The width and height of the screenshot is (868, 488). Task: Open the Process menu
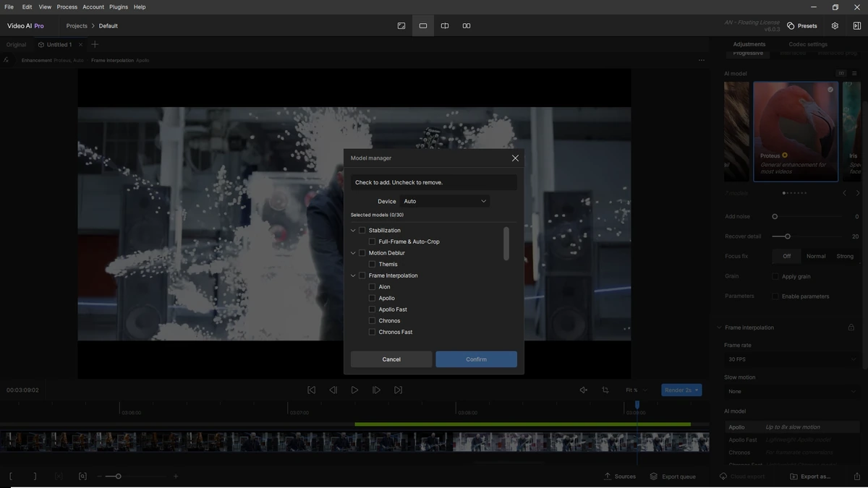click(67, 7)
